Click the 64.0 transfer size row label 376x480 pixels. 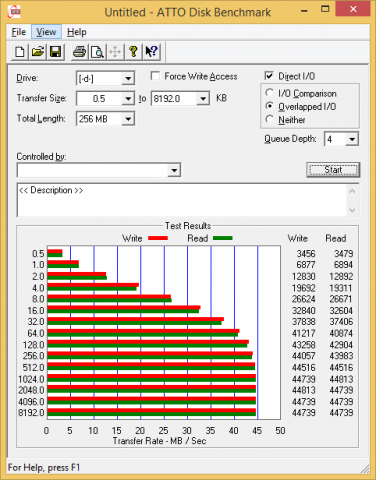36,333
